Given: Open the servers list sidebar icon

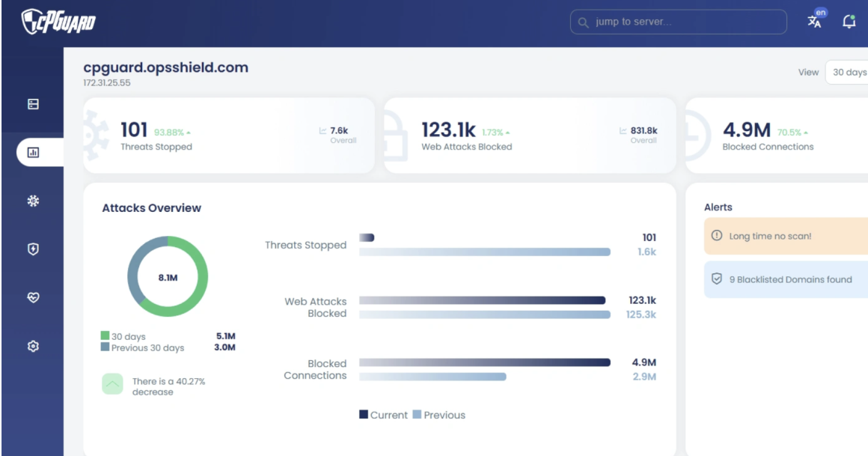Looking at the screenshot, I should 33,104.
